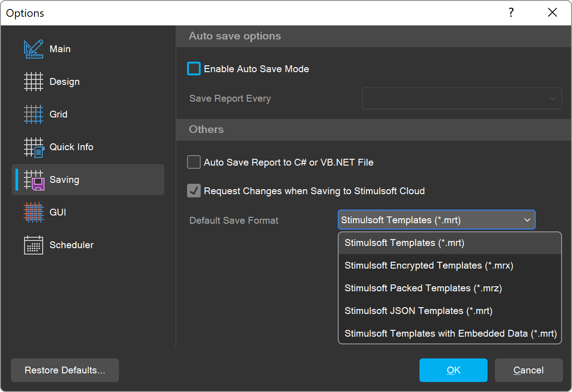Uncheck Request Changes when Saving to Cloud
The image size is (572, 392).
[194, 191]
